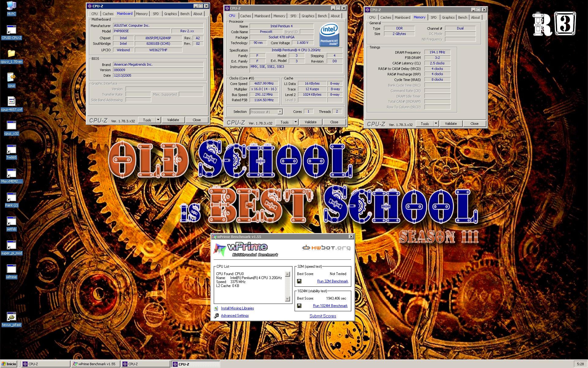Run the 1024M Benchmark link
Viewport: 588px width, 368px height.
pyautogui.click(x=330, y=306)
